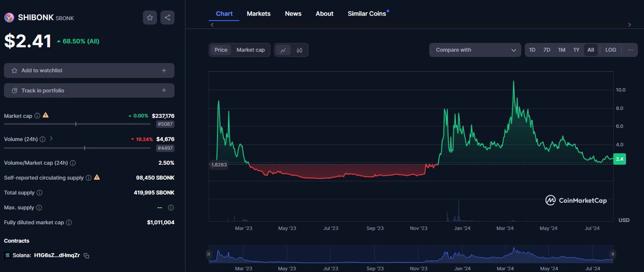Screen dimensions: 644x272
Task: Click the 2.50% volume ratio value
Action: [x=165, y=163]
